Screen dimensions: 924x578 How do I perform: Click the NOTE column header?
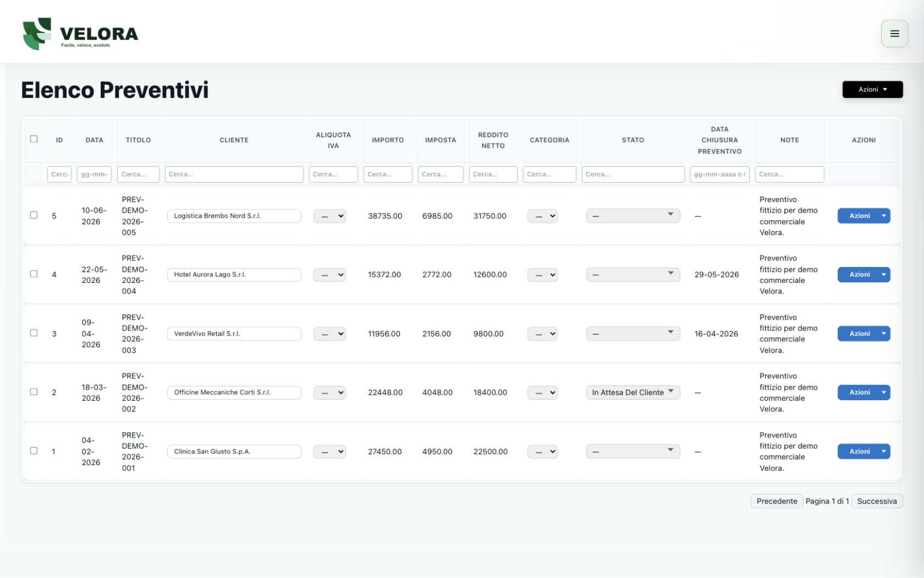click(x=789, y=140)
